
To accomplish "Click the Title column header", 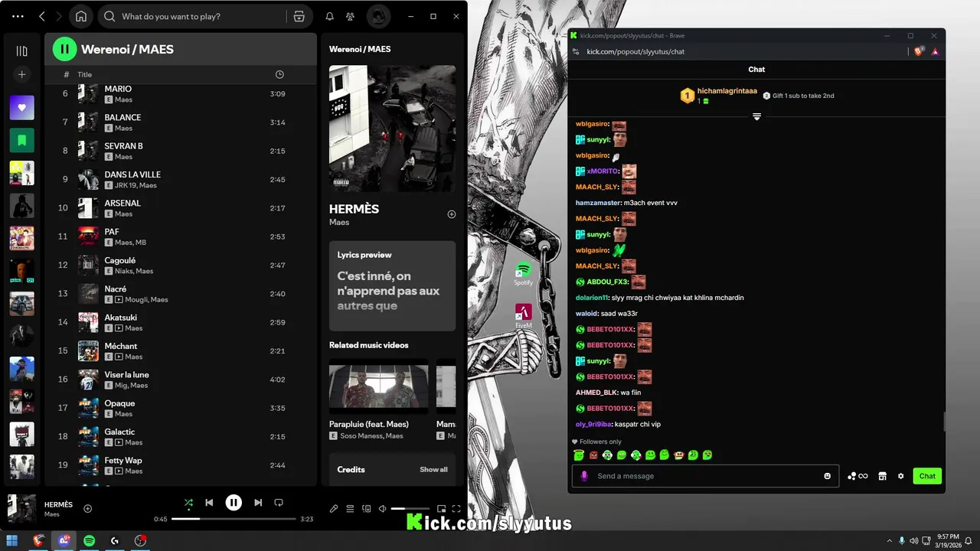I will pos(85,74).
